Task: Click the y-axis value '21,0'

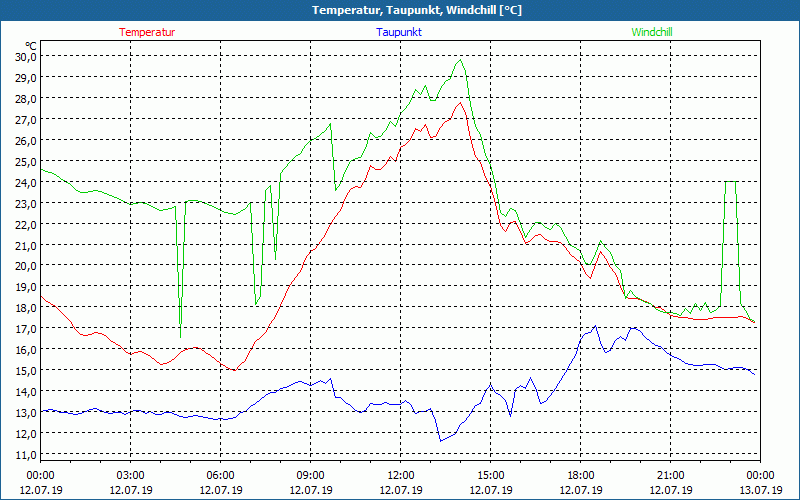Action: pyautogui.click(x=26, y=245)
